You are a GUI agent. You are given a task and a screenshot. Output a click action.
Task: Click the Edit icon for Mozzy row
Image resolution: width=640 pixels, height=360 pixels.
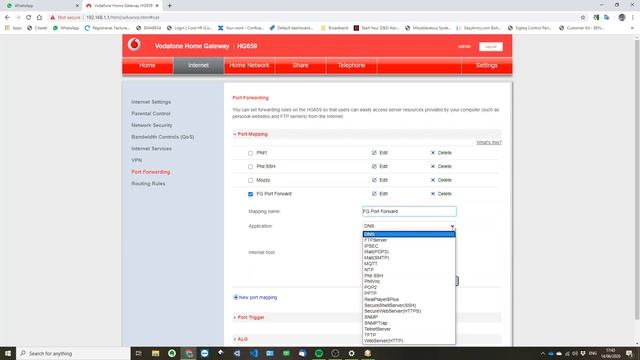pyautogui.click(x=374, y=180)
